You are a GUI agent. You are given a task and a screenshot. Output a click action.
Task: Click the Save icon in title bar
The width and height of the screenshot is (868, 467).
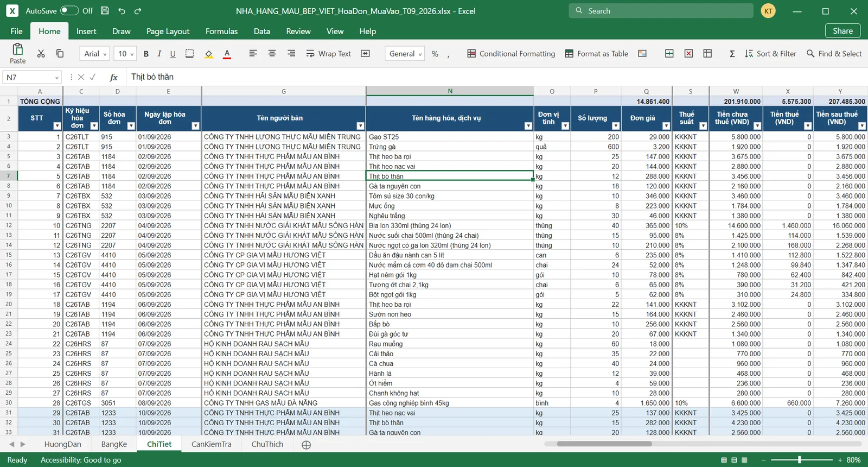pyautogui.click(x=105, y=11)
